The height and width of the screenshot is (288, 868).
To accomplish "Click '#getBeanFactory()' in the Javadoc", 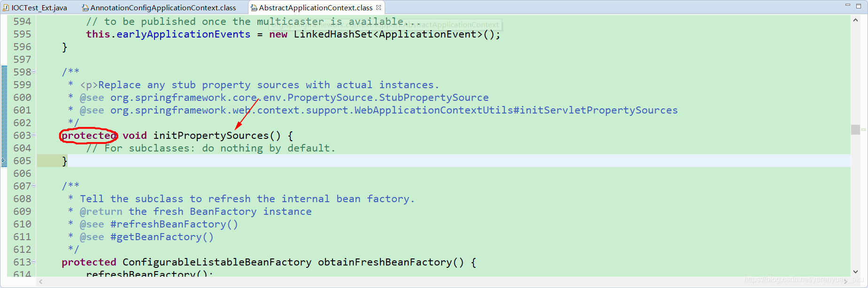I will [162, 237].
